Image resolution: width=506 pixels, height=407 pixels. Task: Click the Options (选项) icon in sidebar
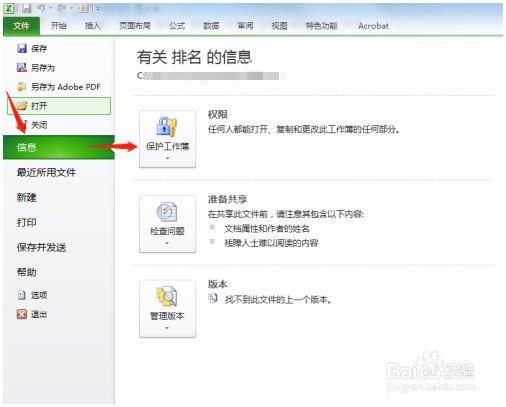(22, 295)
